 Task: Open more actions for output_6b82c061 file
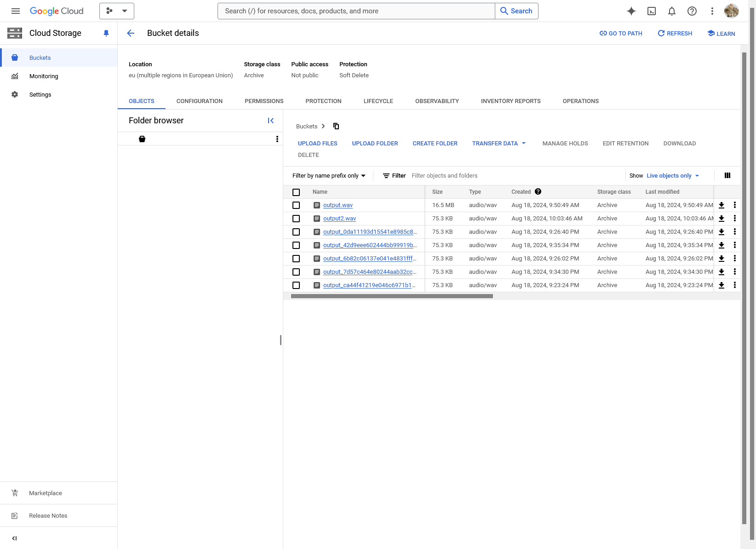pos(735,259)
